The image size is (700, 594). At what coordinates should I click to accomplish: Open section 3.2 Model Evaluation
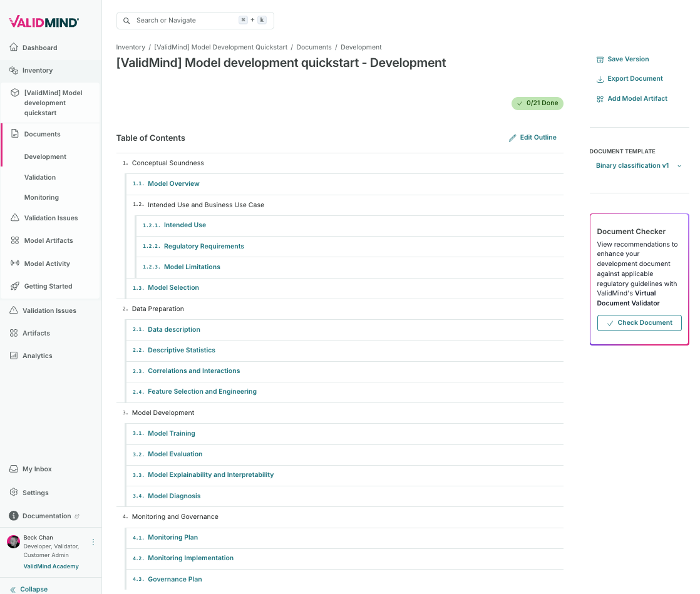175,454
